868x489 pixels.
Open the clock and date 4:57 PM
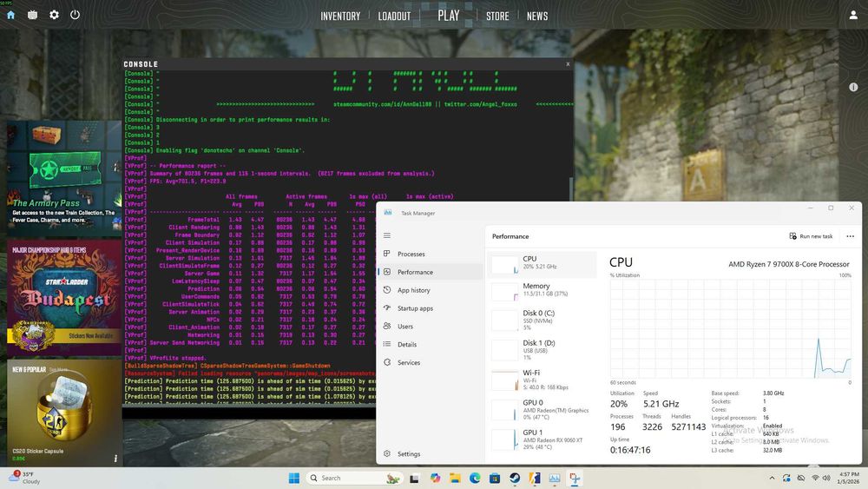tap(848, 478)
